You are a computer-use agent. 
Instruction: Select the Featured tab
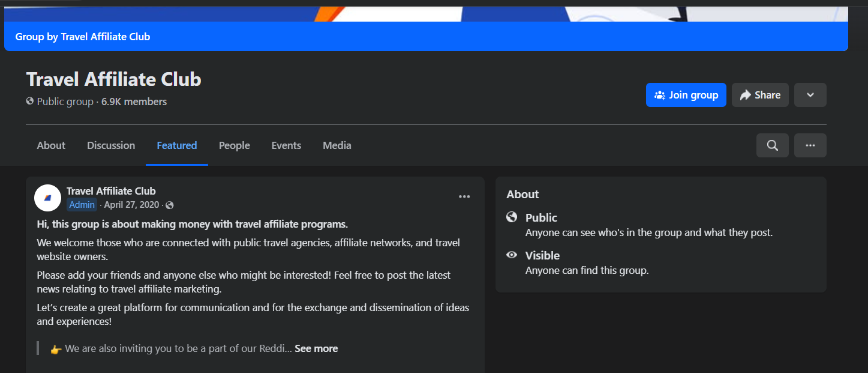177,145
